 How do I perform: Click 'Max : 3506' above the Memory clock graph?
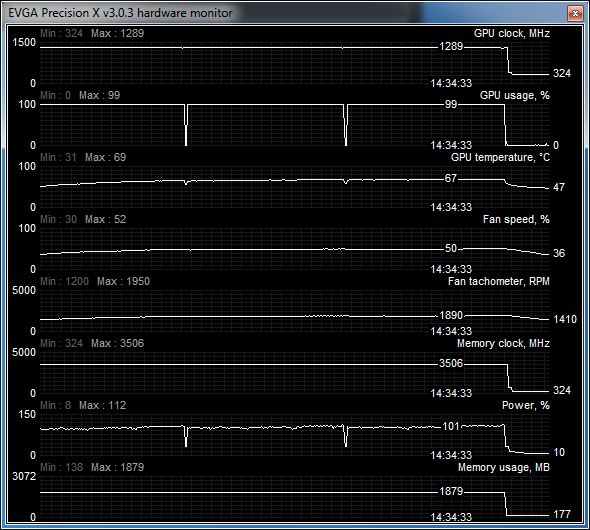point(117,344)
